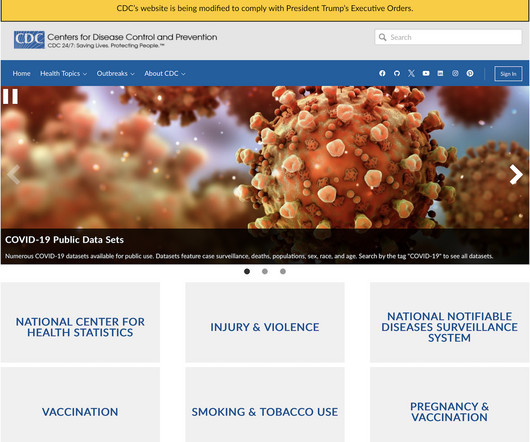Select the second carousel indicator dot
Image resolution: width=530 pixels, height=442 pixels.
pyautogui.click(x=265, y=271)
